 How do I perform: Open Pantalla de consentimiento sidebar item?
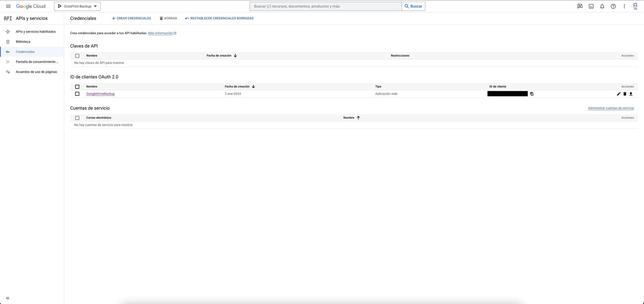coord(37,62)
